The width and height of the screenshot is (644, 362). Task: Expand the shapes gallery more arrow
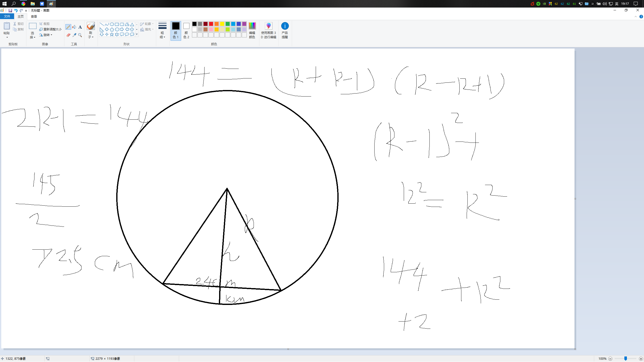tap(137, 34)
